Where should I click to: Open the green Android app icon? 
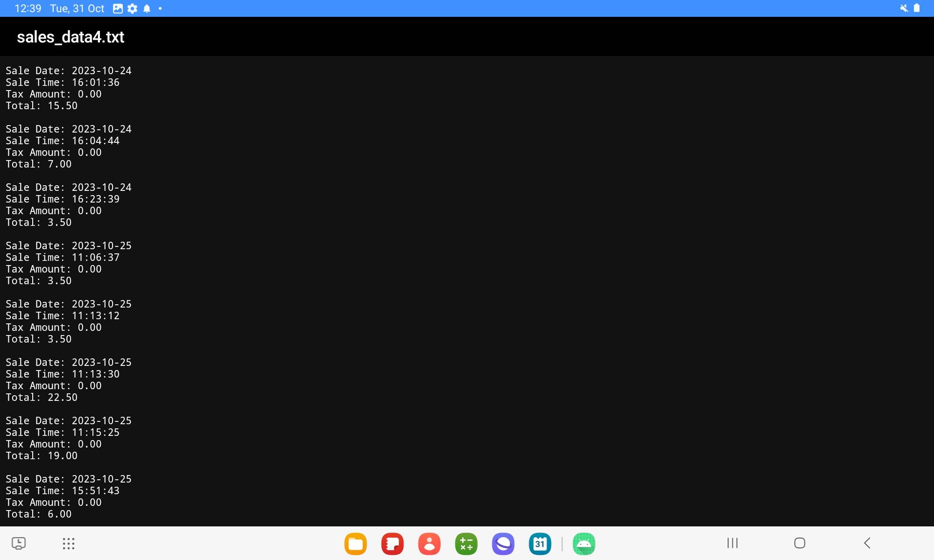tap(584, 544)
